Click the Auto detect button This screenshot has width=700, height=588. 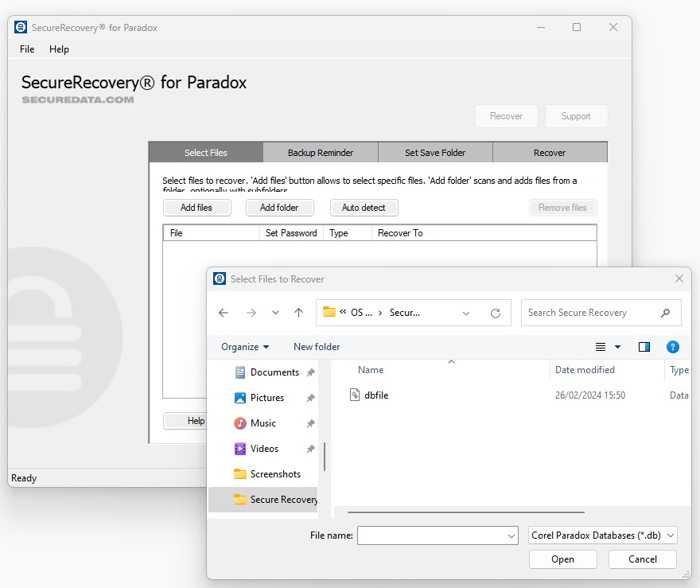pyautogui.click(x=364, y=208)
